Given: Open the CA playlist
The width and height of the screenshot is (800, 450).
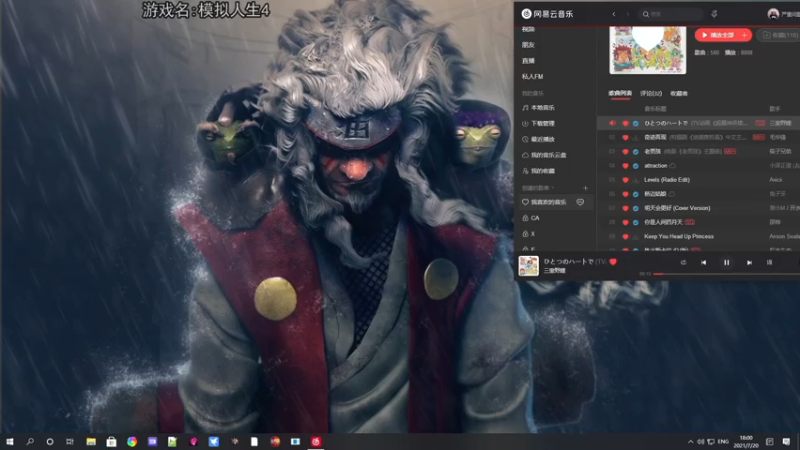Looking at the screenshot, I should 531,218.
